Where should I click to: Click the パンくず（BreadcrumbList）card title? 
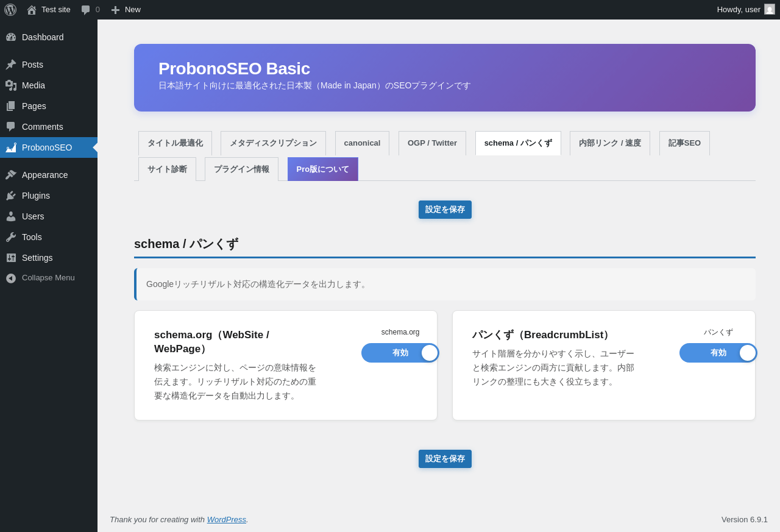pos(543,335)
